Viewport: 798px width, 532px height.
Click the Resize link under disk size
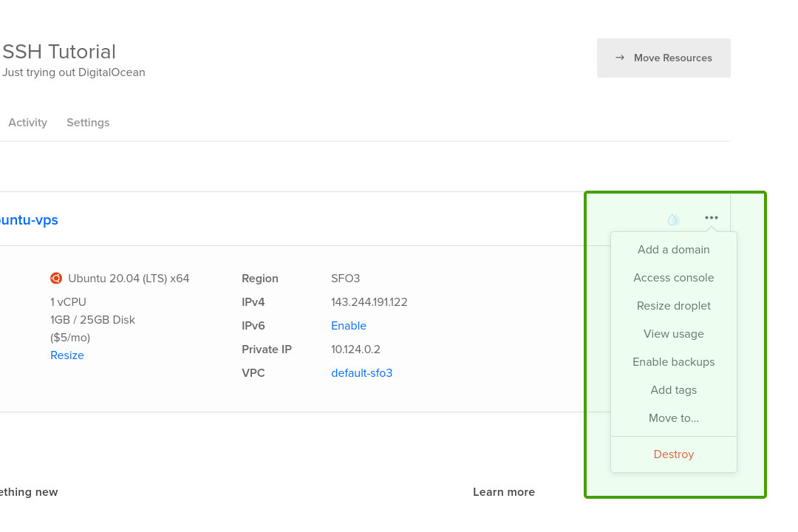[67, 355]
